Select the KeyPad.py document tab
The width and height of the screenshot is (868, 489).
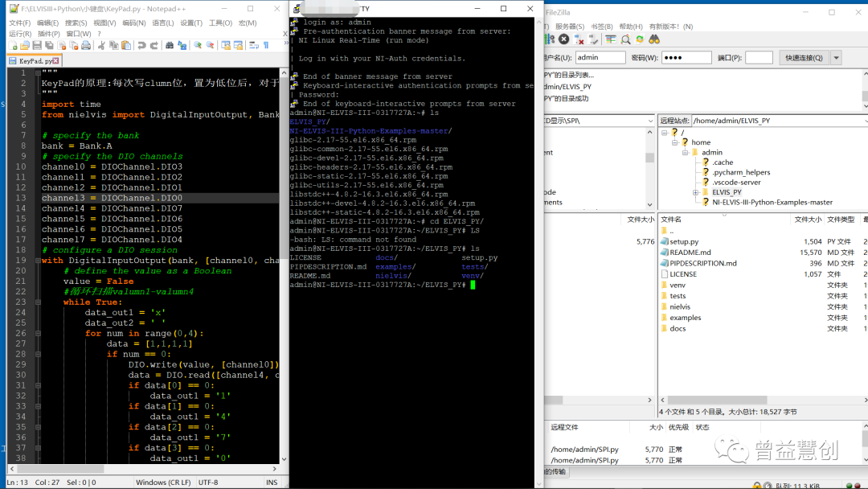pyautogui.click(x=35, y=61)
